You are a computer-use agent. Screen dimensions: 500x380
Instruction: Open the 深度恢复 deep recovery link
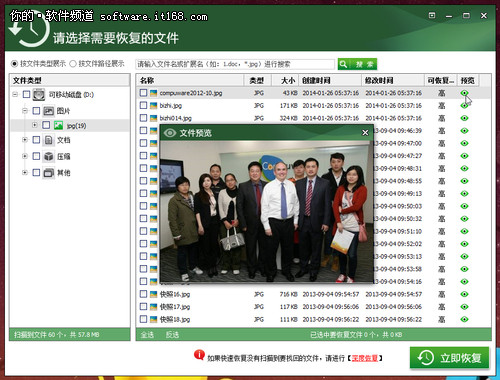[x=365, y=358]
